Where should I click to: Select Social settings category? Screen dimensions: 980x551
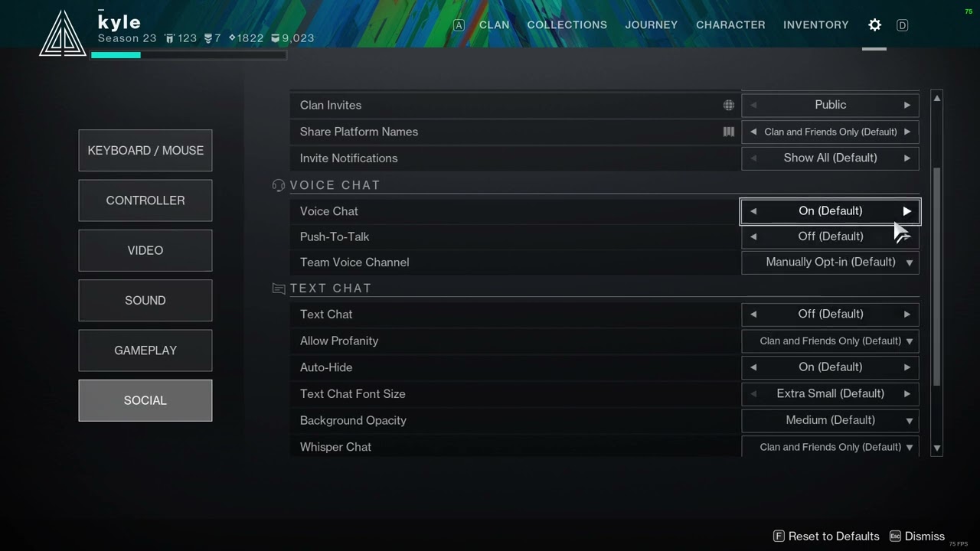click(x=145, y=400)
